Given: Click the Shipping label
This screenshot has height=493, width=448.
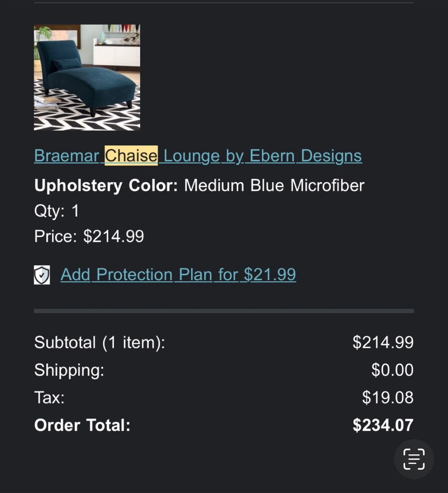Looking at the screenshot, I should (x=69, y=370).
